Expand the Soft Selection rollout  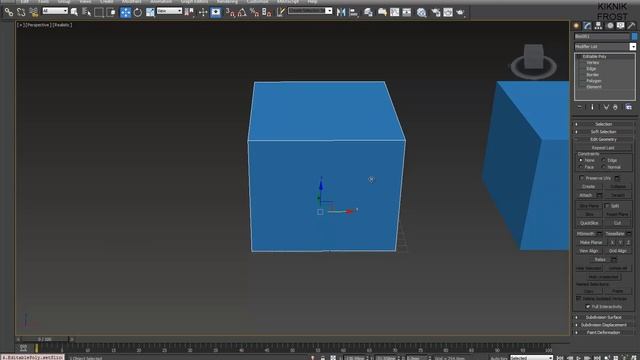(603, 132)
